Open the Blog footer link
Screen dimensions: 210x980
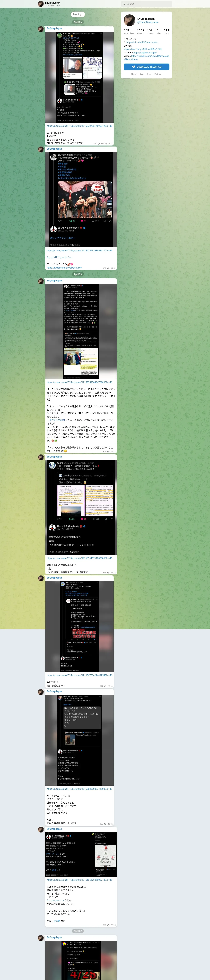click(x=141, y=74)
